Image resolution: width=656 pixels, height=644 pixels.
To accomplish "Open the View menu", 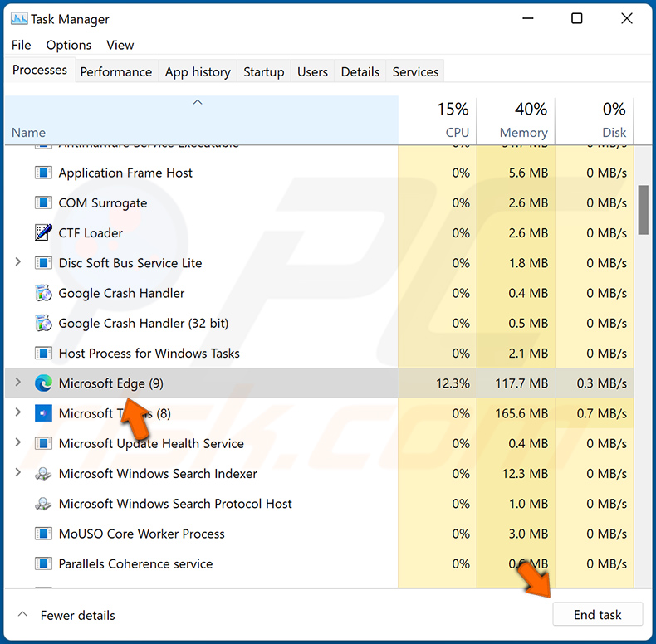I will click(120, 45).
